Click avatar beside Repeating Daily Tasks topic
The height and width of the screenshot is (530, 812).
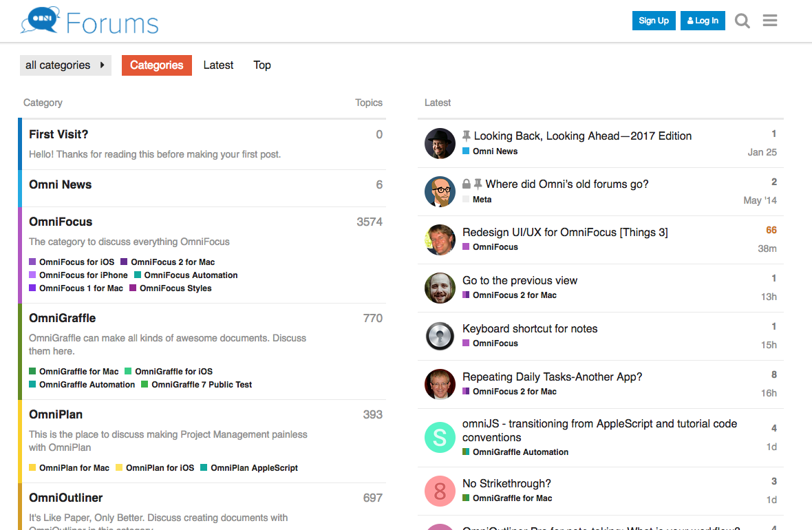click(x=440, y=384)
